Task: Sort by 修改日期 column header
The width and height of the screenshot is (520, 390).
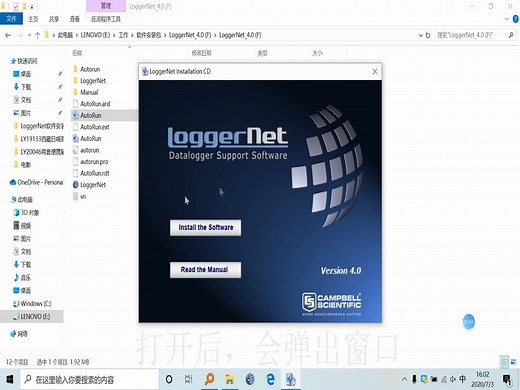Action: point(201,53)
